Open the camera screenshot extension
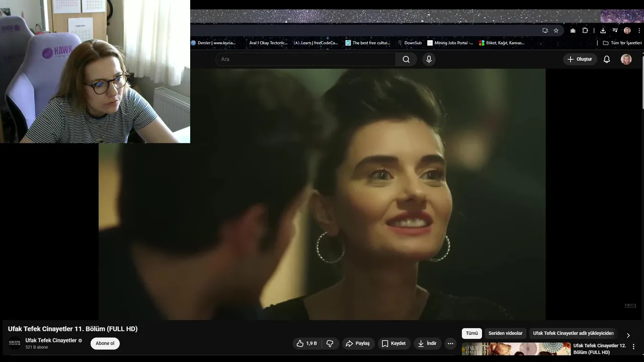This screenshot has width=644, height=362. (x=573, y=31)
